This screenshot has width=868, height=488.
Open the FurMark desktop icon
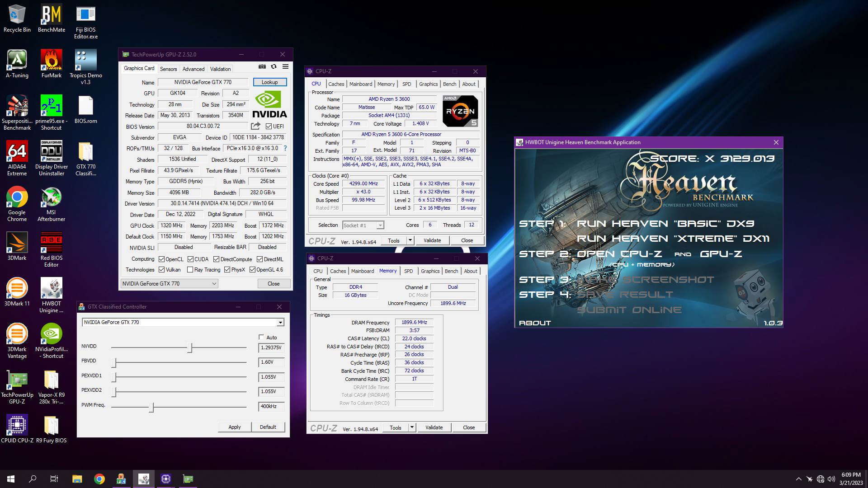pos(52,64)
